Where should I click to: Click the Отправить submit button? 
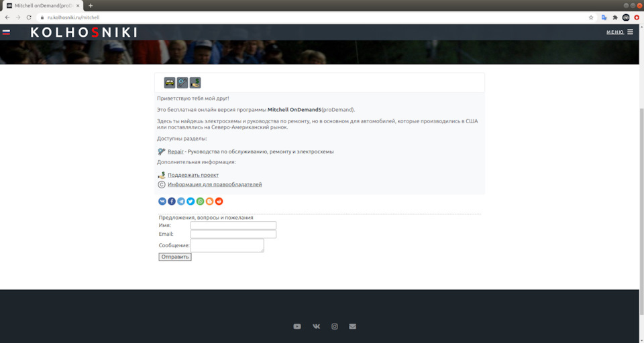tap(175, 257)
